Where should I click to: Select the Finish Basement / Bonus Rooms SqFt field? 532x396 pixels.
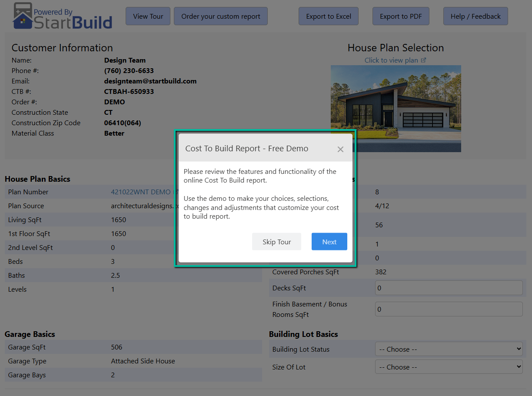[449, 309]
